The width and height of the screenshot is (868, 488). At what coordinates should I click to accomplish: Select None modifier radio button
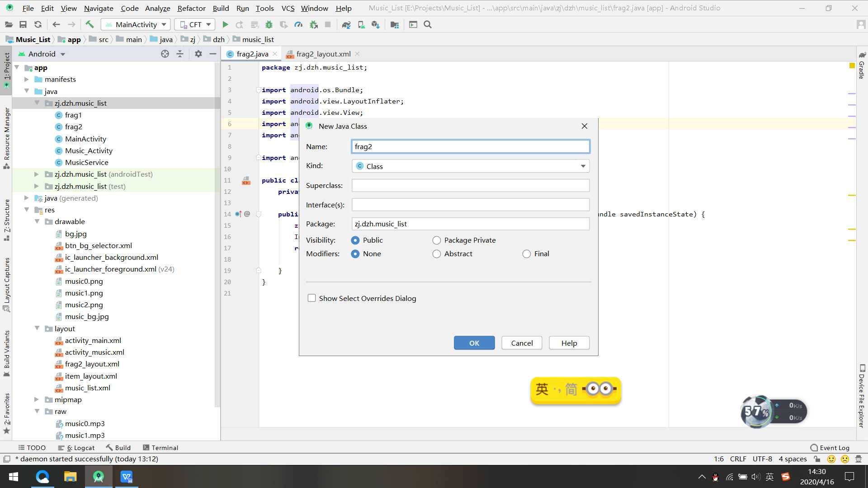[x=355, y=253]
